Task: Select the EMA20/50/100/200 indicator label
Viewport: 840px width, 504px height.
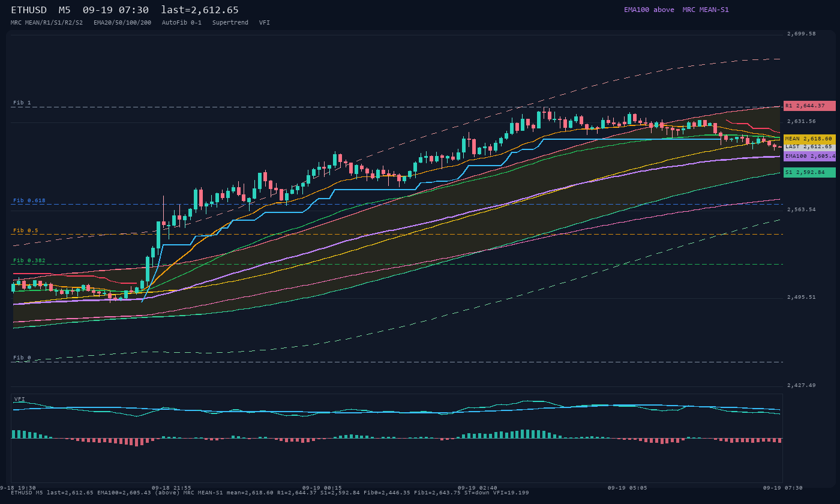Action: point(122,22)
